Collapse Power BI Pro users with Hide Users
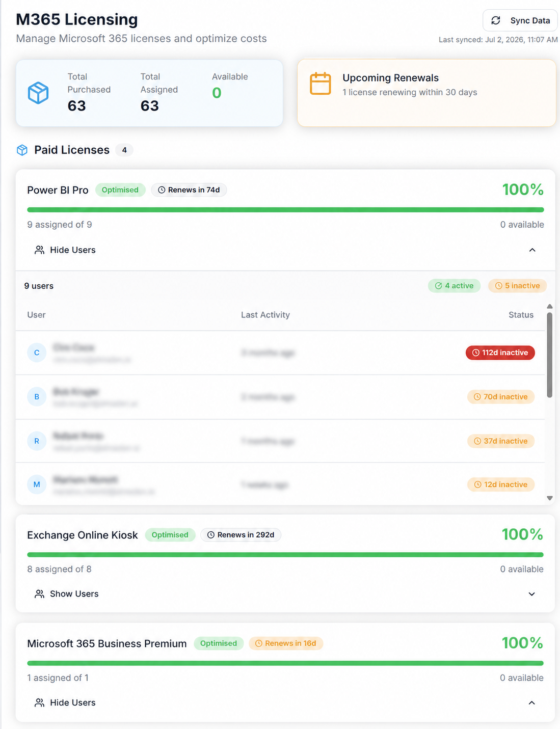Viewport: 560px width, 729px height. (285, 250)
